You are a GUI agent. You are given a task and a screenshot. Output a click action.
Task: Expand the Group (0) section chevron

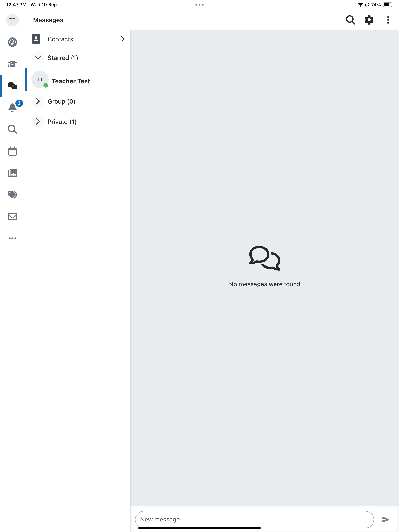38,101
